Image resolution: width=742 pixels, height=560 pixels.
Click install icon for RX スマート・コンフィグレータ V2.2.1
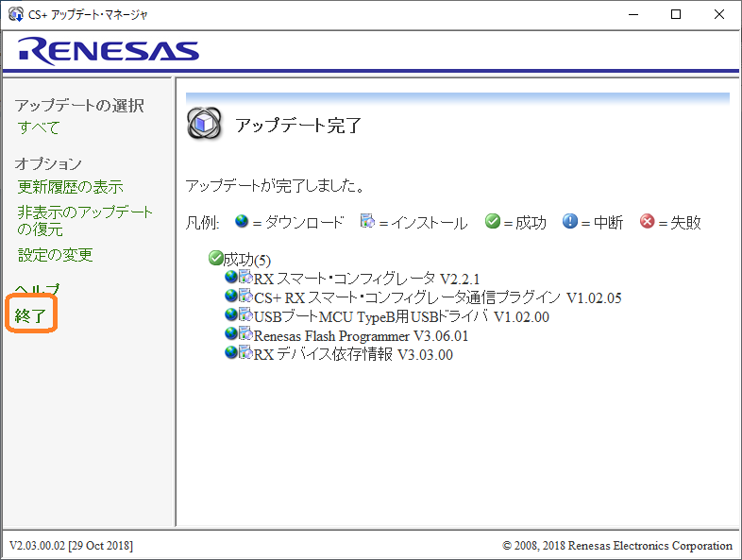[x=245, y=277]
